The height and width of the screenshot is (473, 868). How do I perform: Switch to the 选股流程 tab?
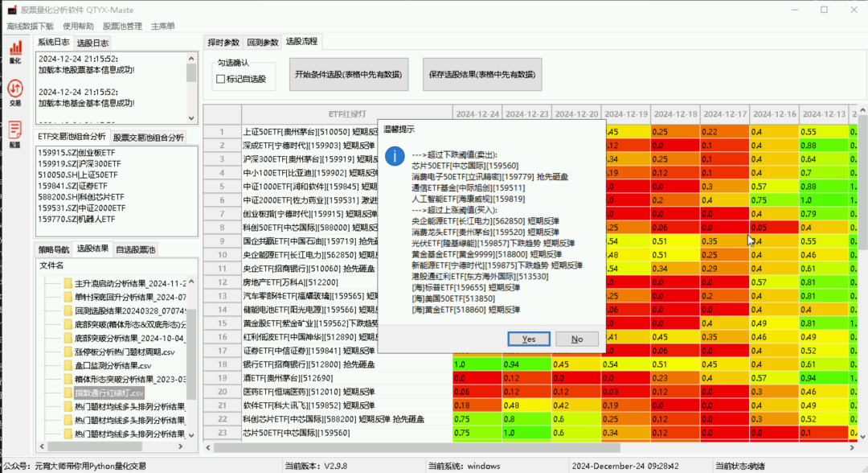(301, 42)
